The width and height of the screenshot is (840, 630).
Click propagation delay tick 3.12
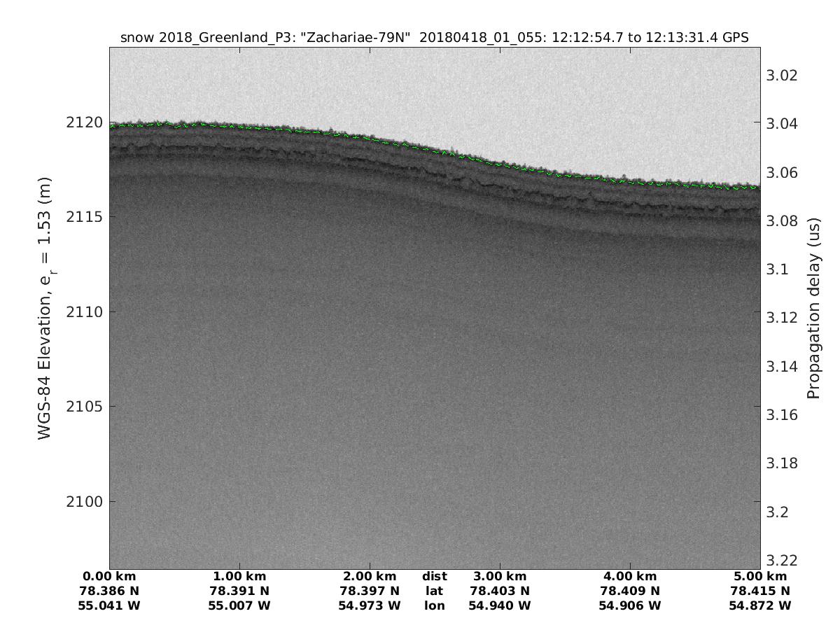pyautogui.click(x=782, y=318)
